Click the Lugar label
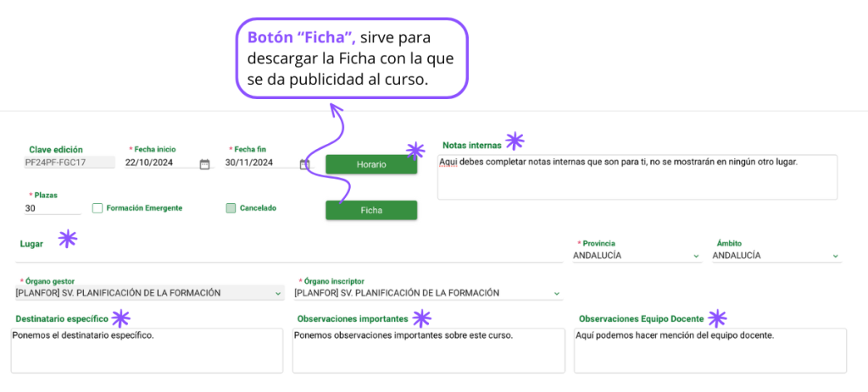Viewport: 868px width, 392px height. coord(31,244)
